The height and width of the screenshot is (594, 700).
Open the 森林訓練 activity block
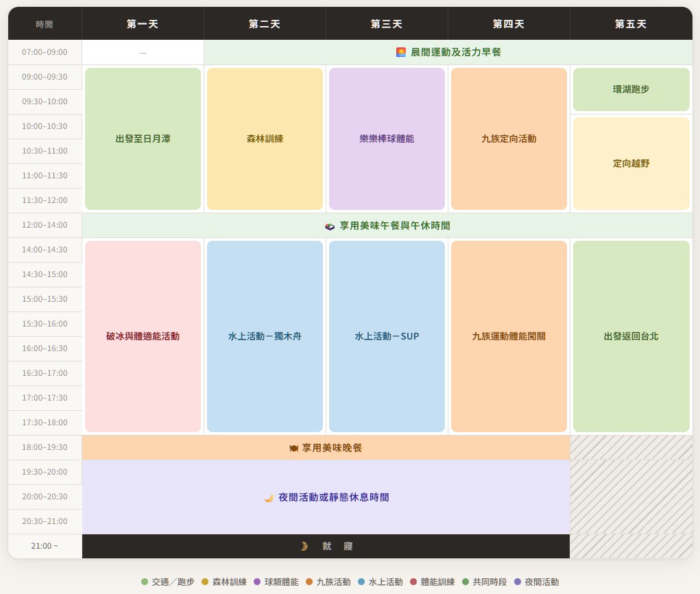coord(265,139)
